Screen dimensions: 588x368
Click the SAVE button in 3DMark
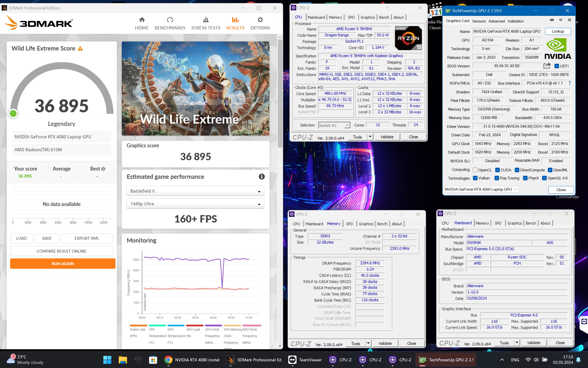(47, 238)
